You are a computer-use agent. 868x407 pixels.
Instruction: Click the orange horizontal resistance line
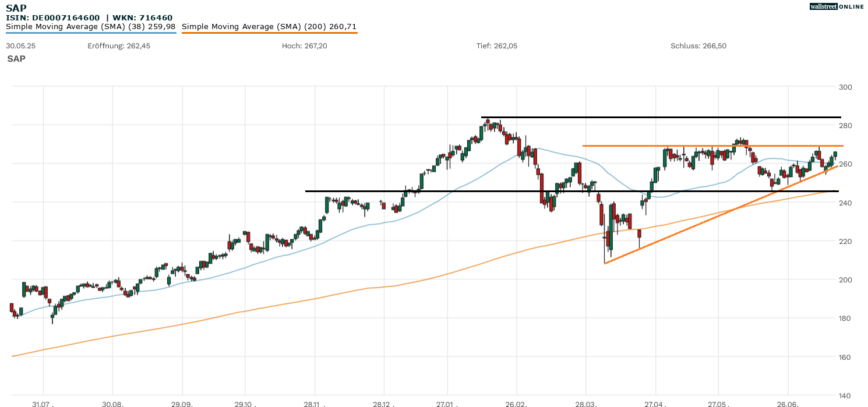pyautogui.click(x=699, y=146)
